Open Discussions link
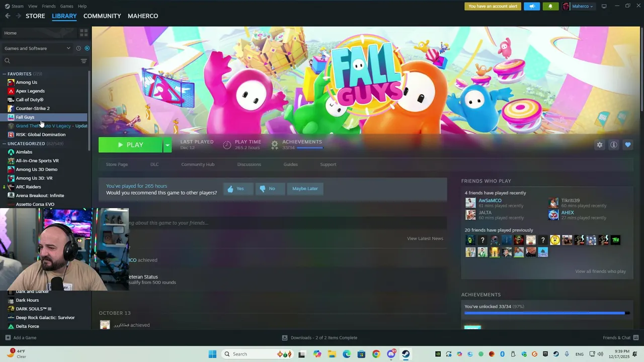 click(x=249, y=164)
